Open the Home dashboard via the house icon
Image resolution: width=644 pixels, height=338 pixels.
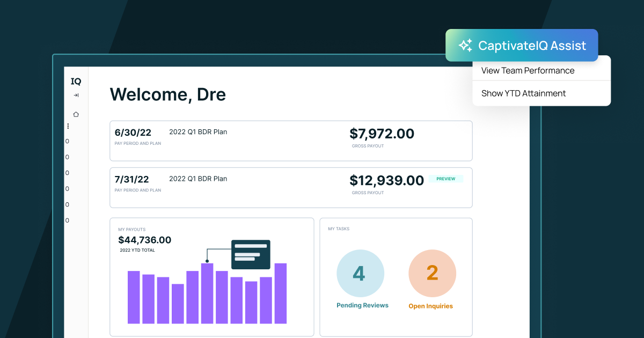point(76,114)
